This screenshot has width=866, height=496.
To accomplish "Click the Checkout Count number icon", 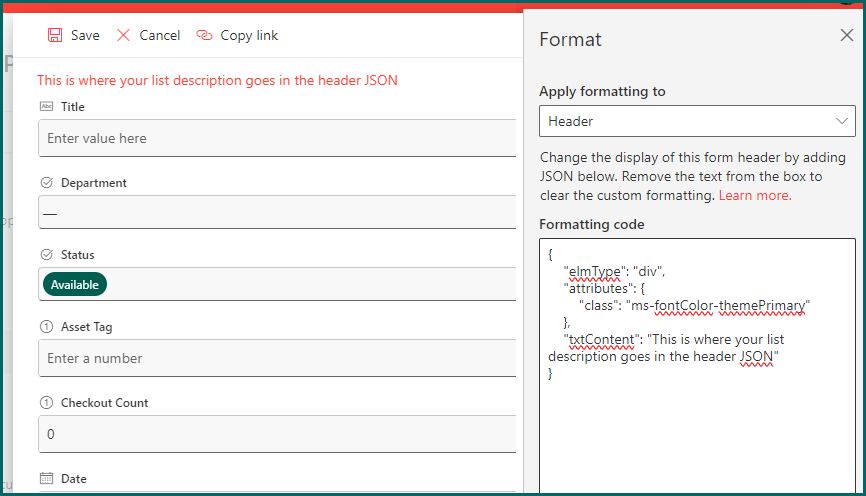I will pyautogui.click(x=46, y=403).
